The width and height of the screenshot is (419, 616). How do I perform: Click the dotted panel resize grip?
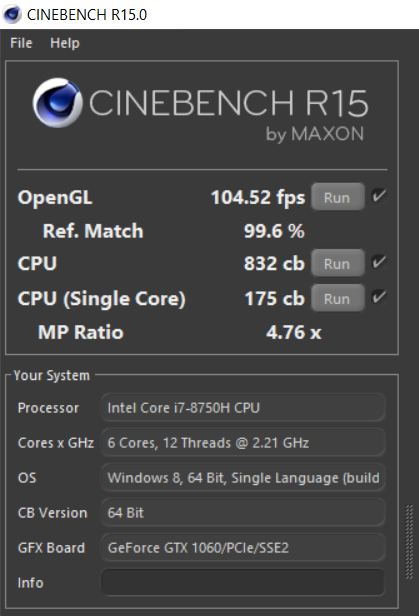[x=409, y=542]
